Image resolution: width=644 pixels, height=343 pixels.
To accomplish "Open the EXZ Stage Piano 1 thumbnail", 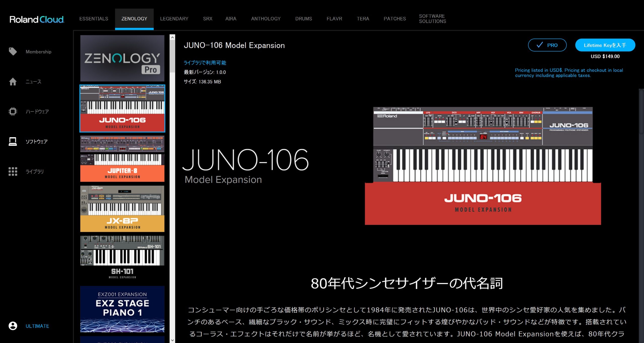I will [x=122, y=309].
